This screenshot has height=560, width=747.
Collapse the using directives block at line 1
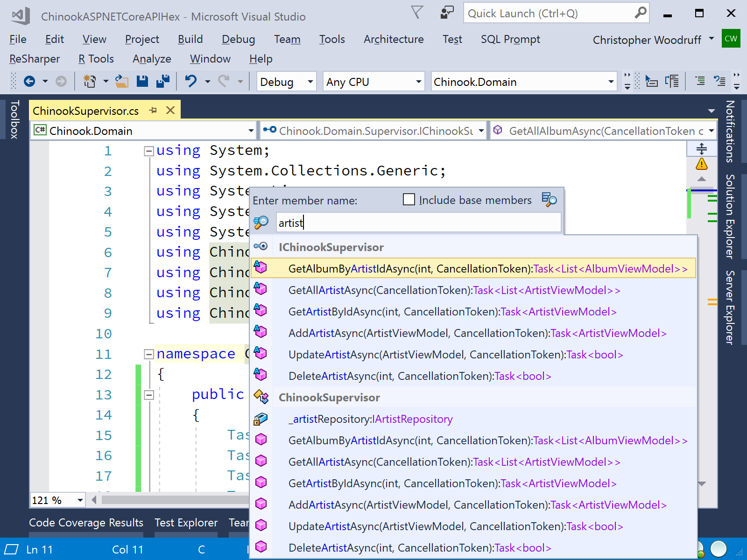click(149, 151)
